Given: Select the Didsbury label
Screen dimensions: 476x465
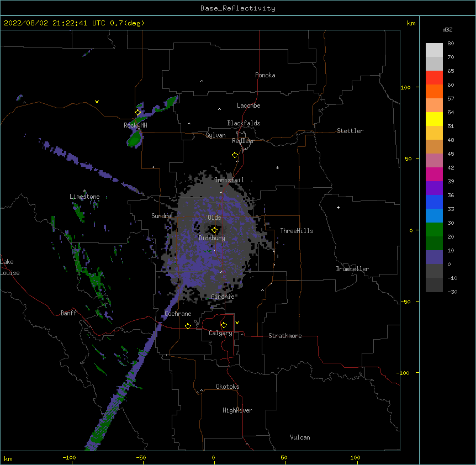Looking at the screenshot, I should click(x=211, y=238).
